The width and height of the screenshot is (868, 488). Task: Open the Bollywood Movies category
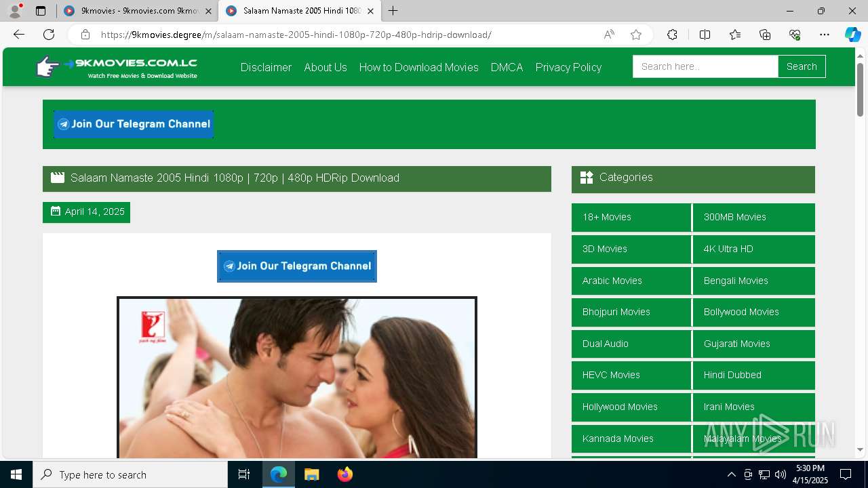pyautogui.click(x=754, y=312)
